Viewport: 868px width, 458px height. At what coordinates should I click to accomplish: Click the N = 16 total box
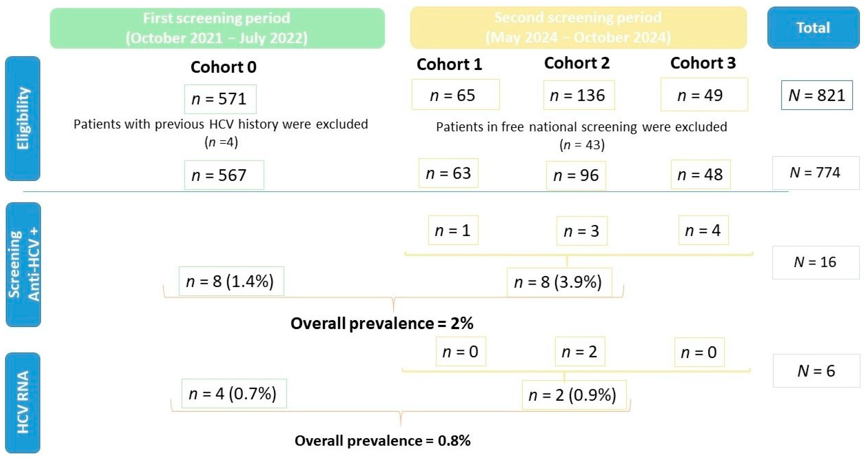[x=815, y=262]
